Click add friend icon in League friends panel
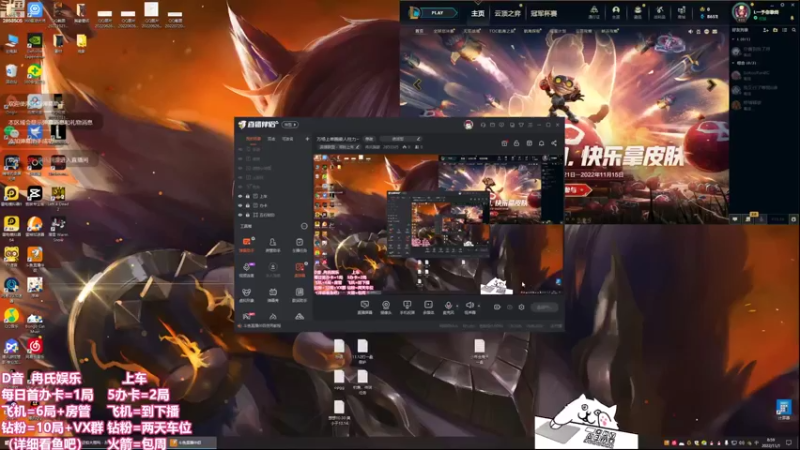The width and height of the screenshot is (800, 450). point(766,30)
